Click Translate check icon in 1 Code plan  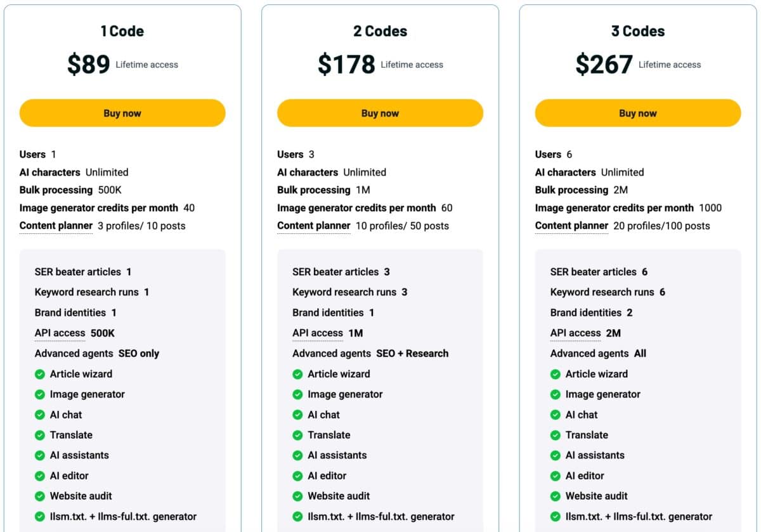click(x=40, y=435)
